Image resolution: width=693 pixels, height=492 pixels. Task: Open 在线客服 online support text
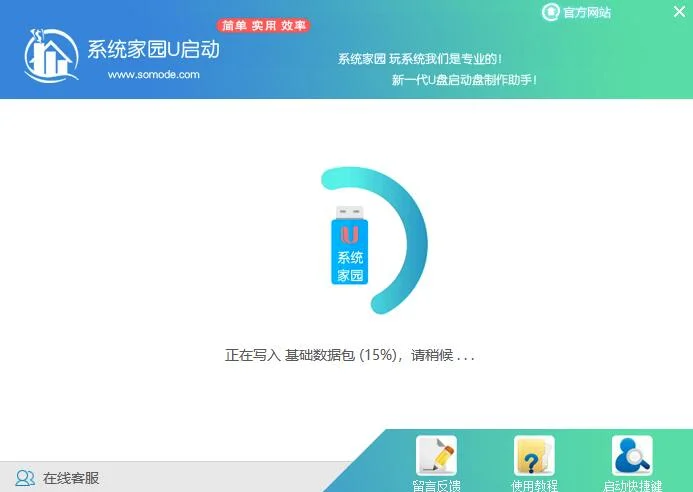pos(70,478)
